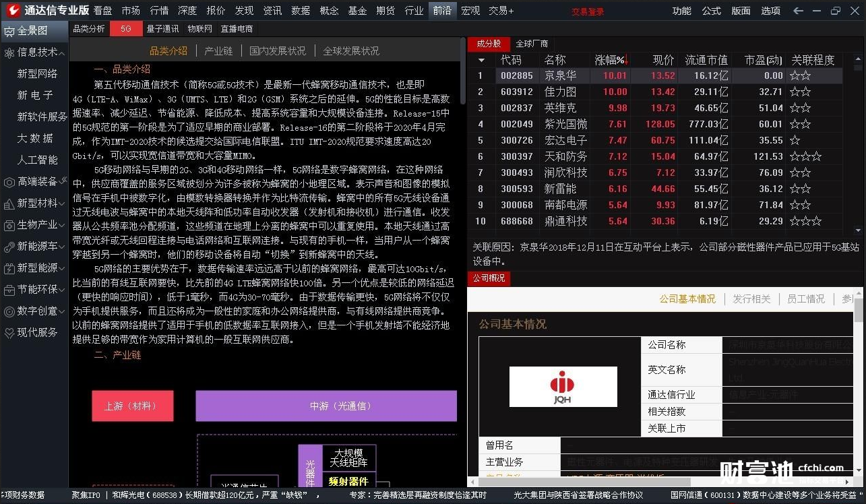
Task: Click the 现代服务 heart icon
Action: [x=9, y=333]
